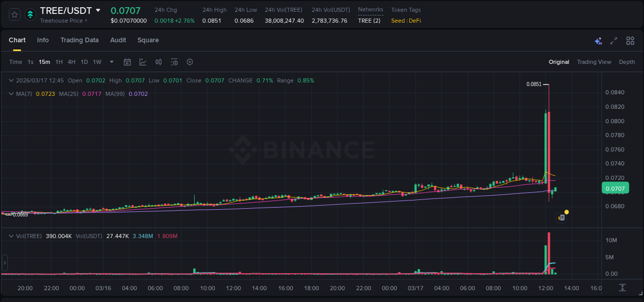Launch the Binance AI assistant icon
The height and width of the screenshot is (302, 644).
[x=598, y=41]
